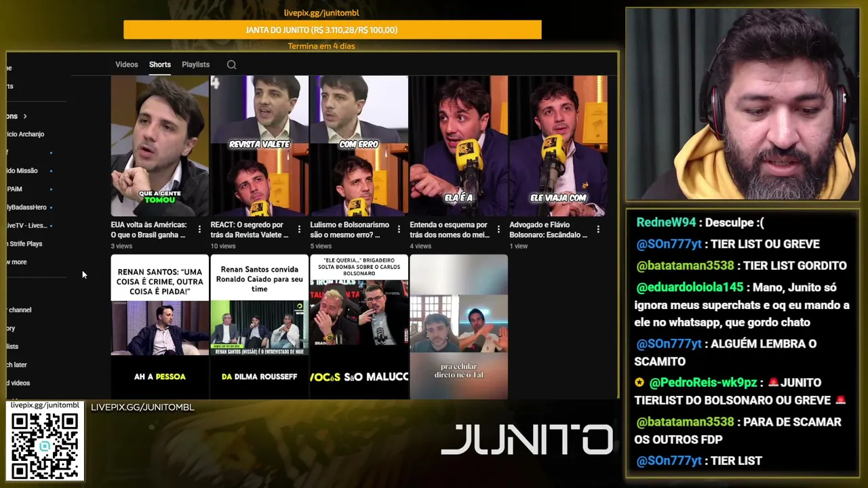Click the 'JANTA DO JUNITO' donation goal bar
Screen dimensions: 868x488
point(332,30)
